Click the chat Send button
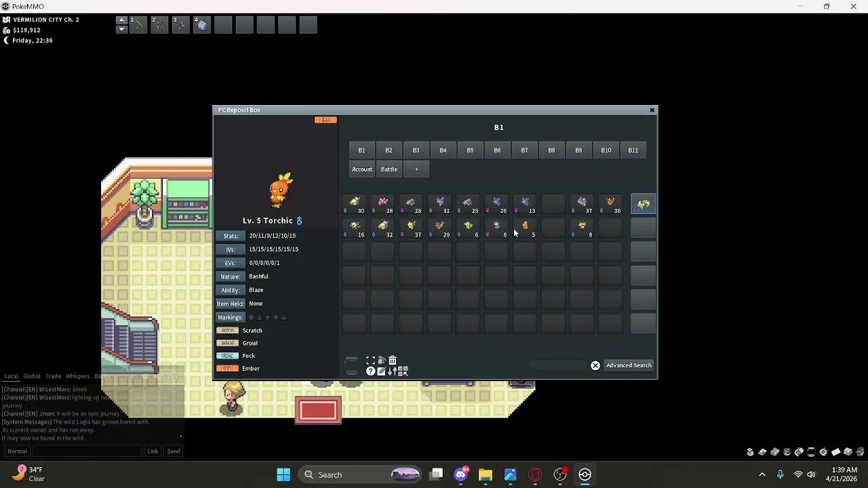868x488 pixels. click(174, 451)
